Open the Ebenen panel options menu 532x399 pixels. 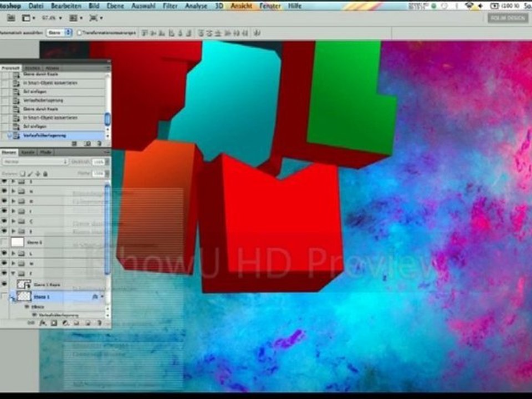107,152
